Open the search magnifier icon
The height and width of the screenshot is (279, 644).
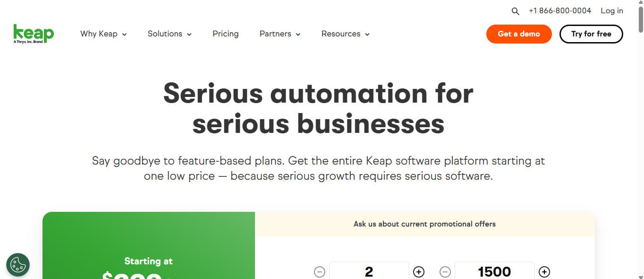click(515, 11)
